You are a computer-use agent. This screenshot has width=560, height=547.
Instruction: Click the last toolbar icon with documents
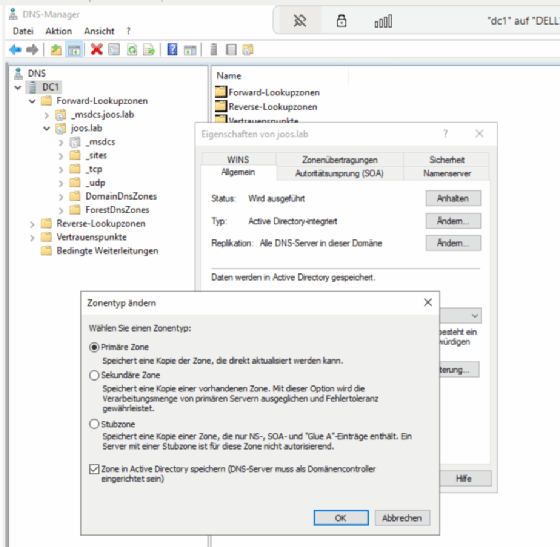coord(248,50)
